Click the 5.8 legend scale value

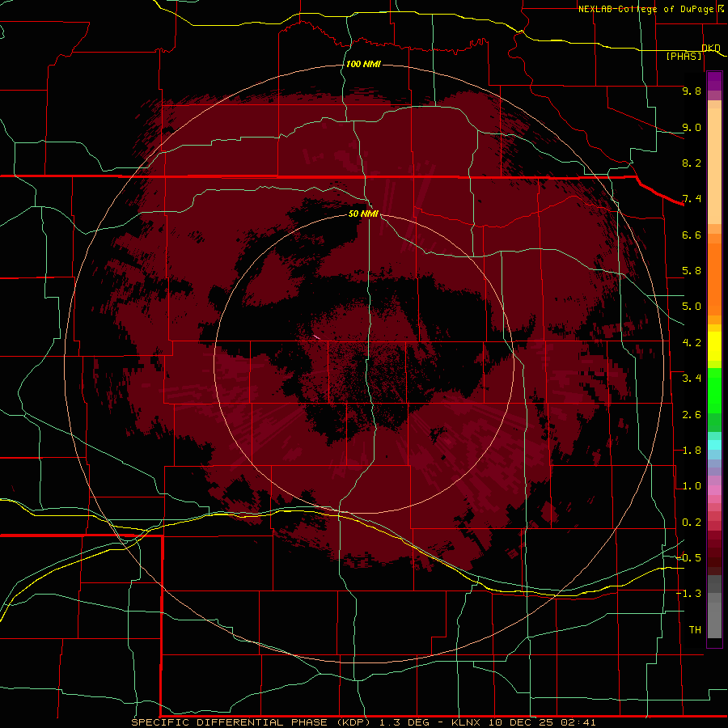(692, 271)
